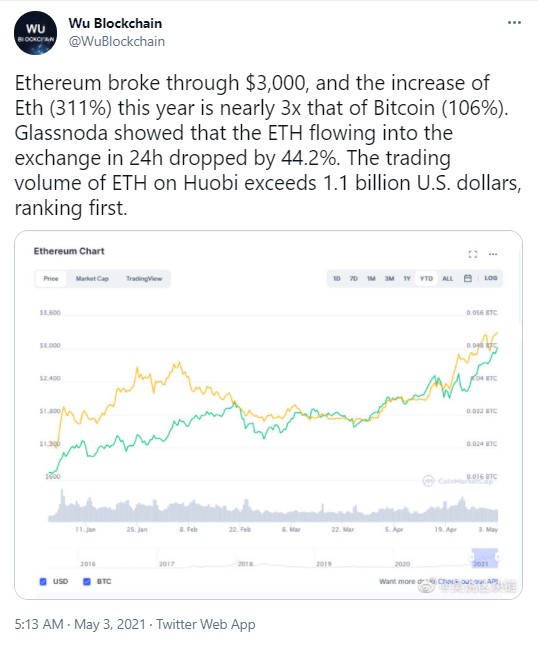Open the chart's three-dot options menu
The width and height of the screenshot is (538, 645).
click(x=493, y=254)
